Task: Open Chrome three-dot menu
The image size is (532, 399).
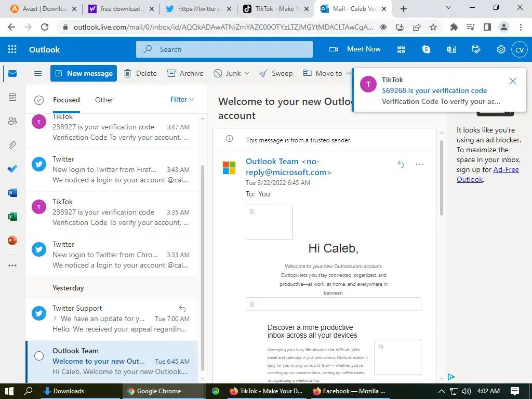Action: [521, 27]
